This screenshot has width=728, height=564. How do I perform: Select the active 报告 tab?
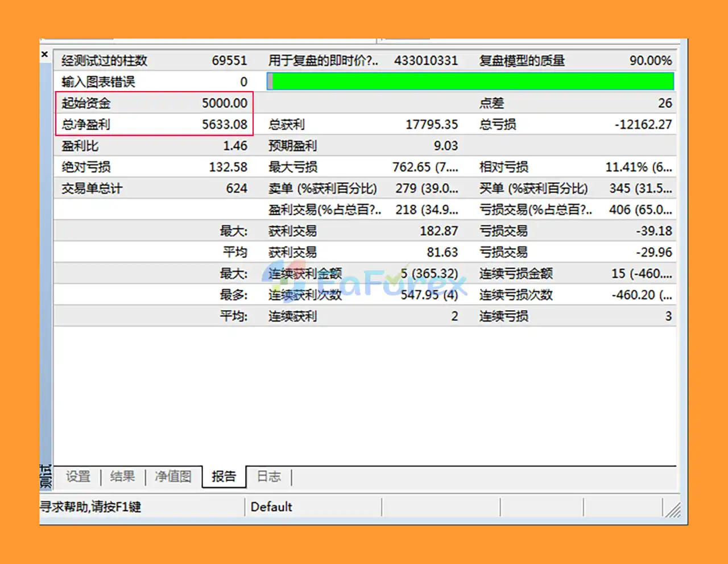point(224,477)
